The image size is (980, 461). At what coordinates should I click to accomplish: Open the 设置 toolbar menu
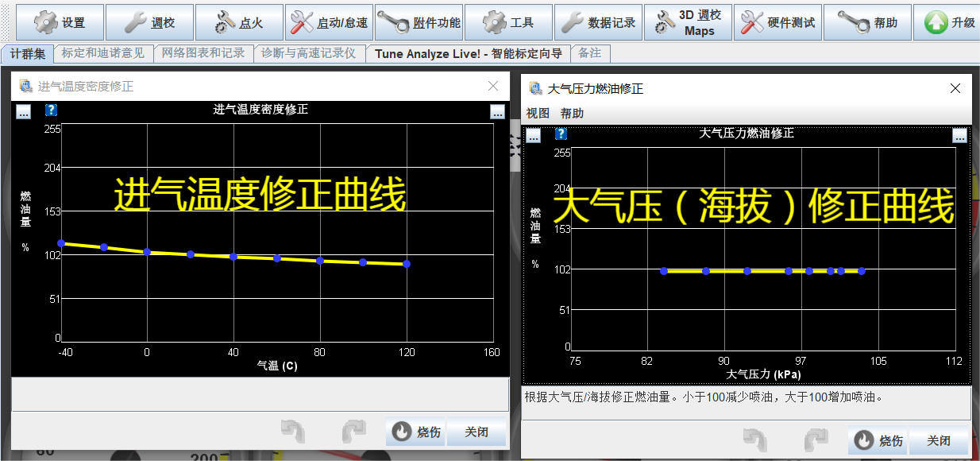point(60,22)
